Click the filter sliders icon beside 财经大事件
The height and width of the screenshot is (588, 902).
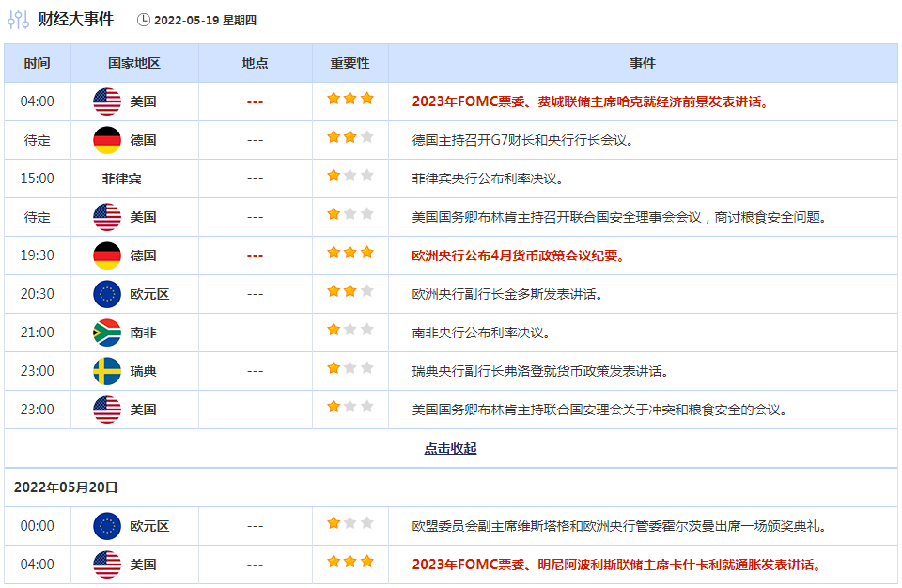point(18,19)
